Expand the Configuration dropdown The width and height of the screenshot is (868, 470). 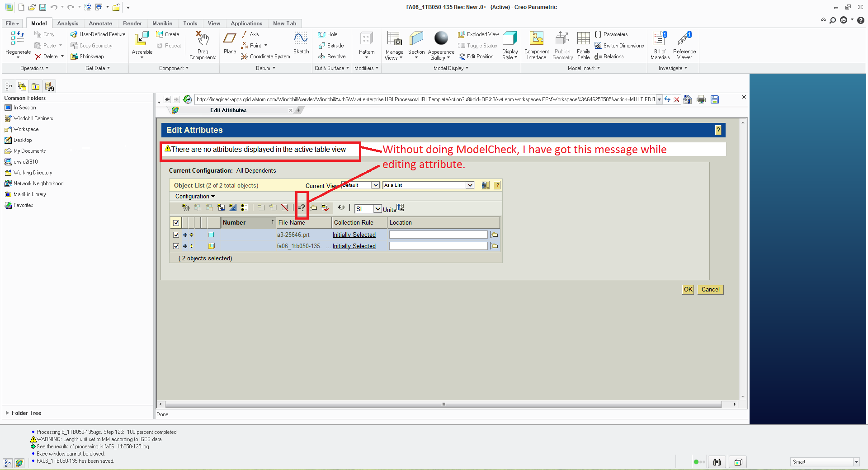click(194, 196)
